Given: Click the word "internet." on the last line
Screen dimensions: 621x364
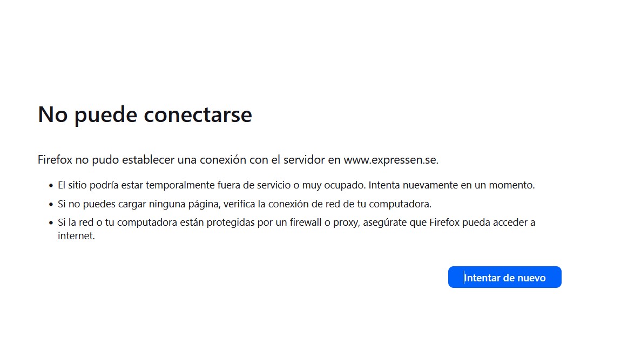Looking at the screenshot, I should (x=76, y=236).
